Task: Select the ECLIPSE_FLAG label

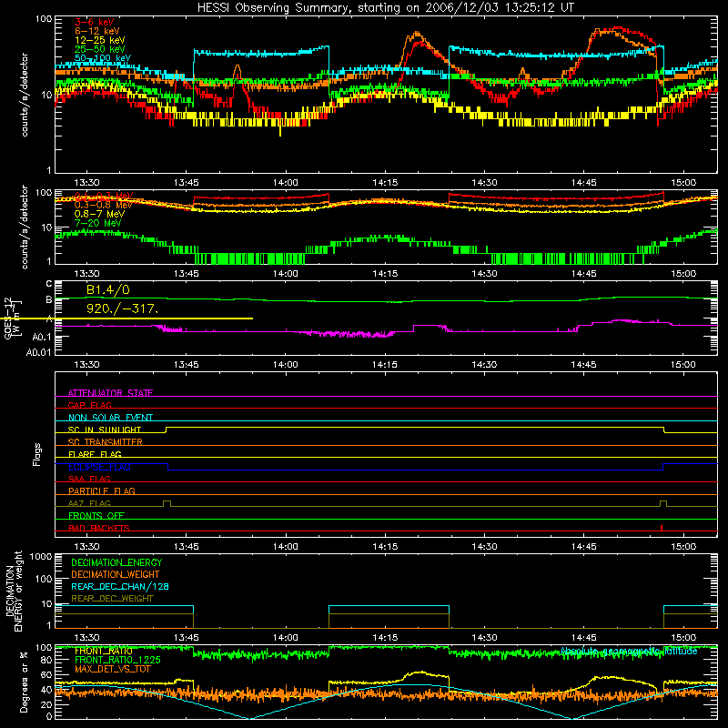Action: 99,467
